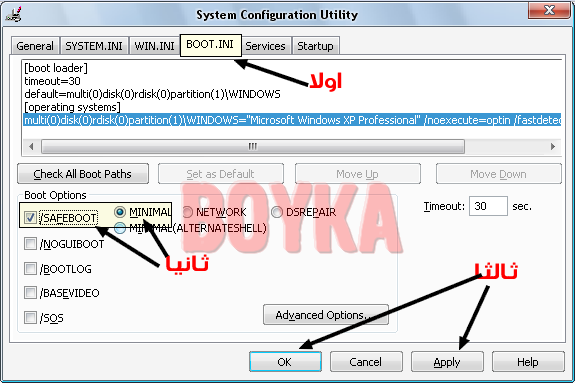Click the Move Up button
This screenshot has width=575, height=383.
pyautogui.click(x=358, y=174)
